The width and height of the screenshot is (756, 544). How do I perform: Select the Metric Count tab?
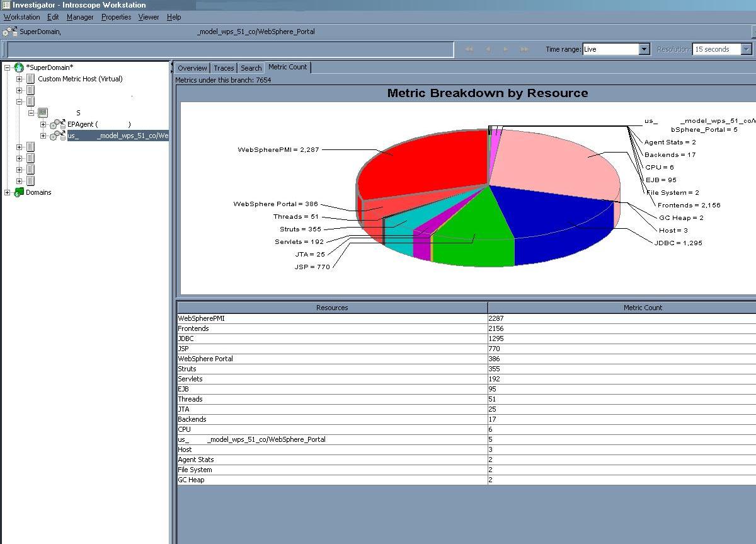point(287,67)
